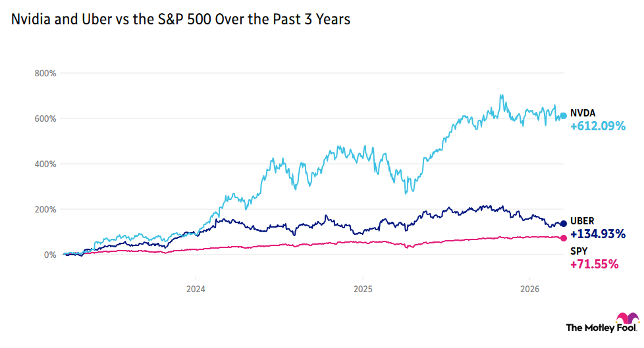Click the Motley Fool jester hat logo
644x348 pixels.
click(x=625, y=319)
